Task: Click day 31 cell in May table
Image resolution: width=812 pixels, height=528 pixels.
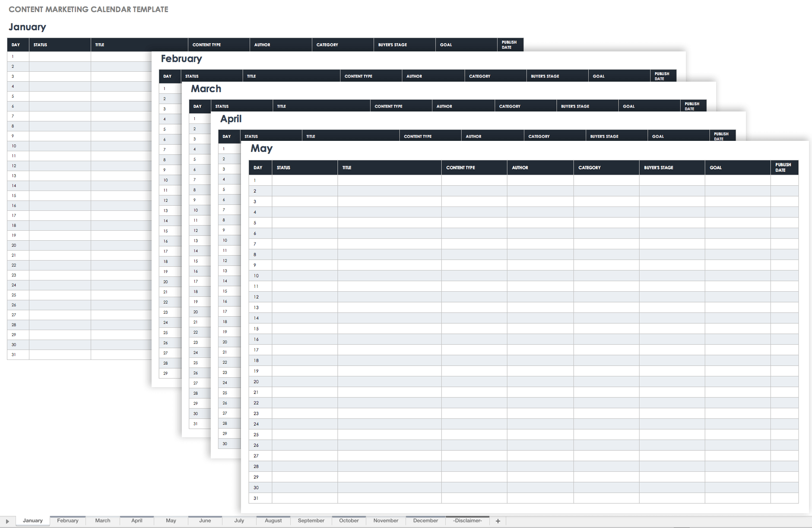Action: click(260, 498)
